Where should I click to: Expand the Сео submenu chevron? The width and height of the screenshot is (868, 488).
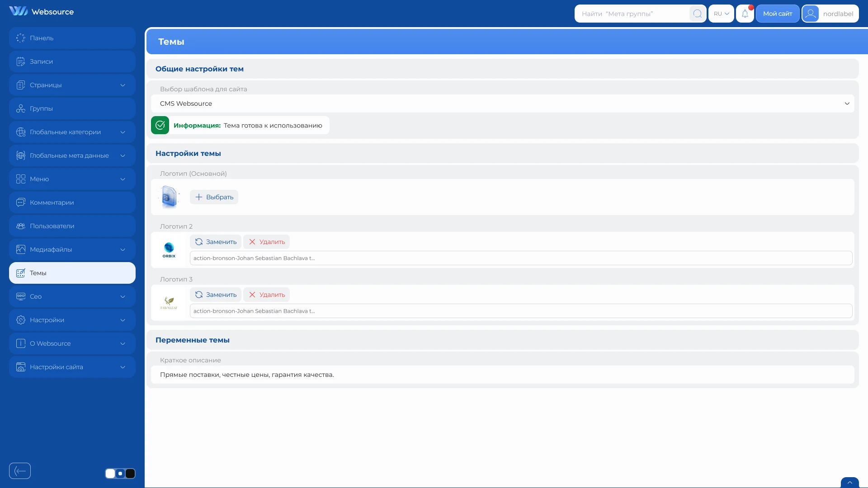pyautogui.click(x=123, y=296)
